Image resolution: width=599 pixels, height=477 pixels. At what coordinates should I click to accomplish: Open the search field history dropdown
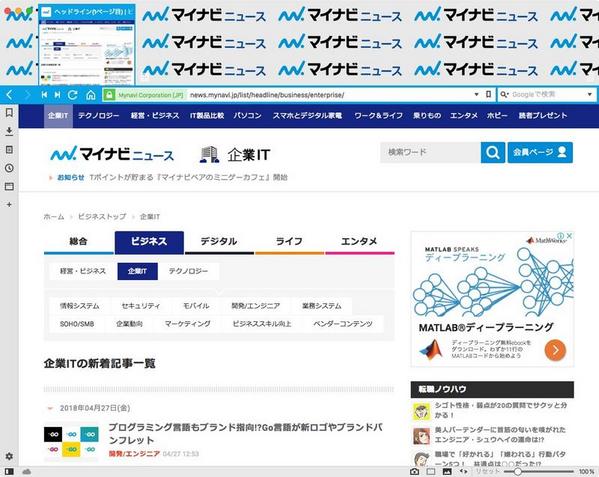tap(590, 94)
